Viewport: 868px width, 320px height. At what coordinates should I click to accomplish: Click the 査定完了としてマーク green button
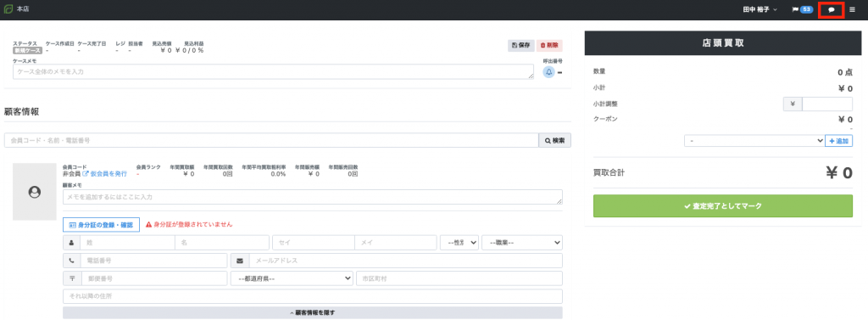coord(723,205)
